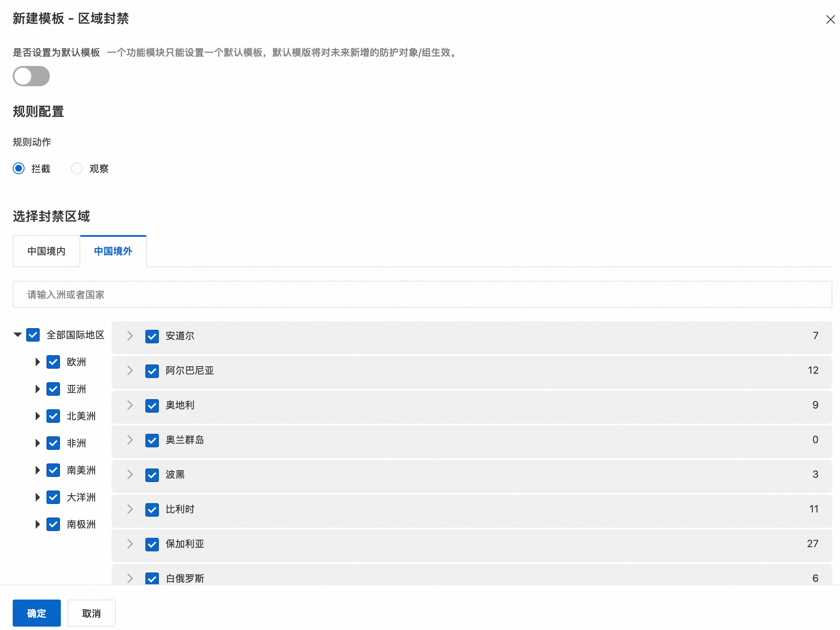Click the 取消 button

coord(91,613)
